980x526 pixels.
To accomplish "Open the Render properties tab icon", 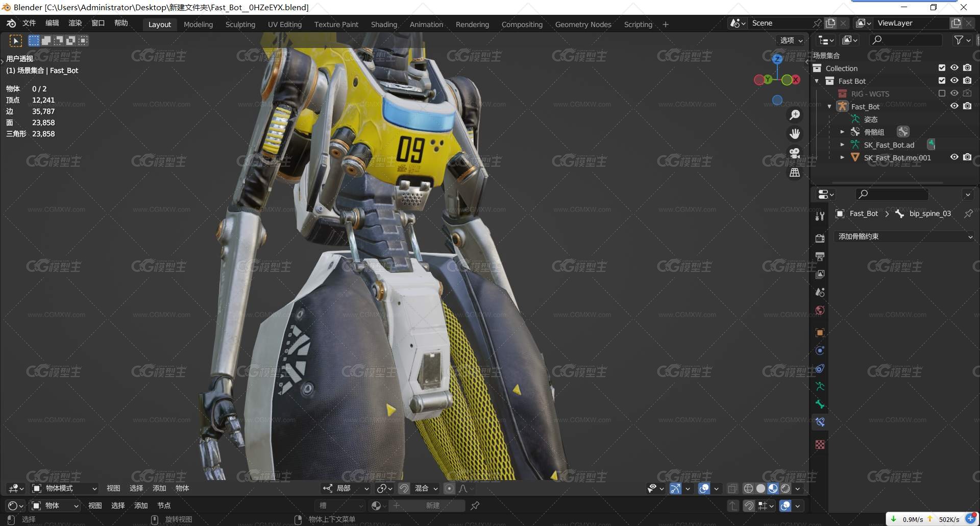I will 820,238.
